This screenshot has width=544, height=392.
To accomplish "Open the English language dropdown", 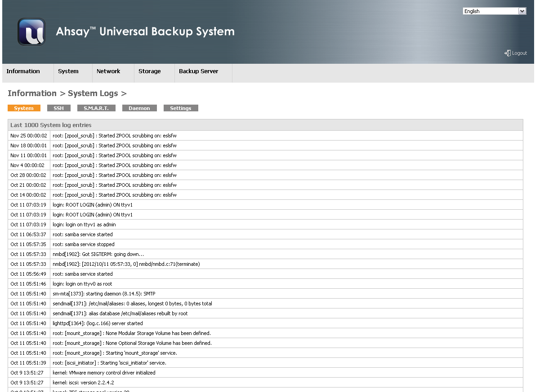I will click(x=495, y=11).
